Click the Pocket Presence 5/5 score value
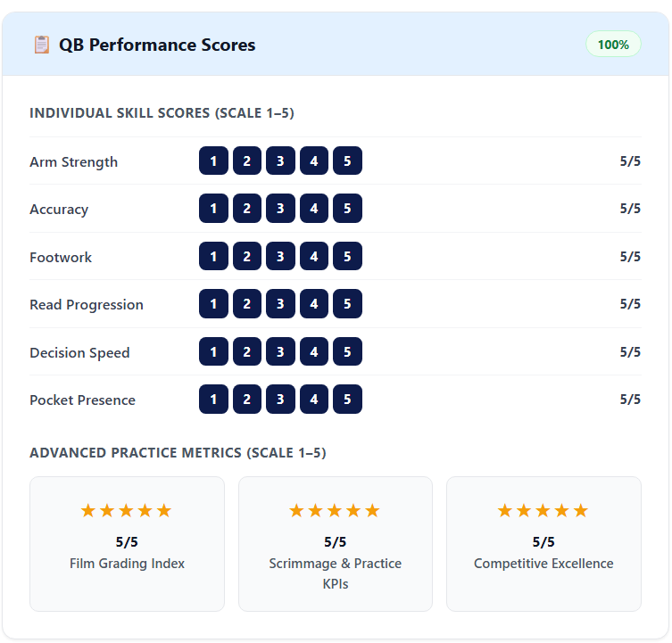This screenshot has height=643, width=672. (630, 400)
